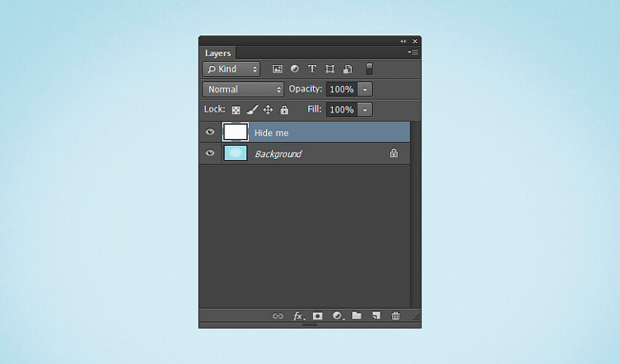Open the Opacity slider dropdown arrow
620x364 pixels.
pyautogui.click(x=365, y=90)
